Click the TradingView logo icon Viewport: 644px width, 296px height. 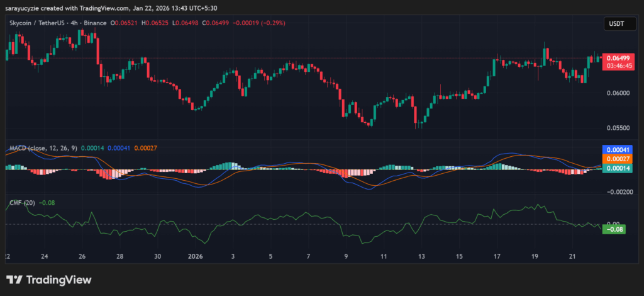[14, 280]
